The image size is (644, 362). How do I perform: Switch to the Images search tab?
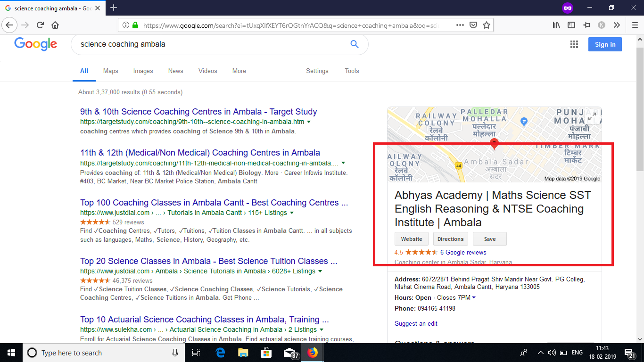[143, 71]
